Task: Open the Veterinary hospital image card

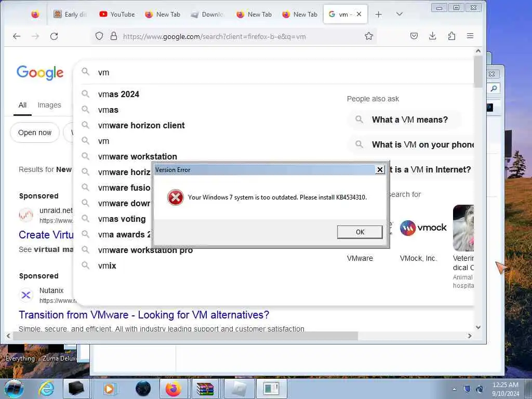Action: click(463, 247)
